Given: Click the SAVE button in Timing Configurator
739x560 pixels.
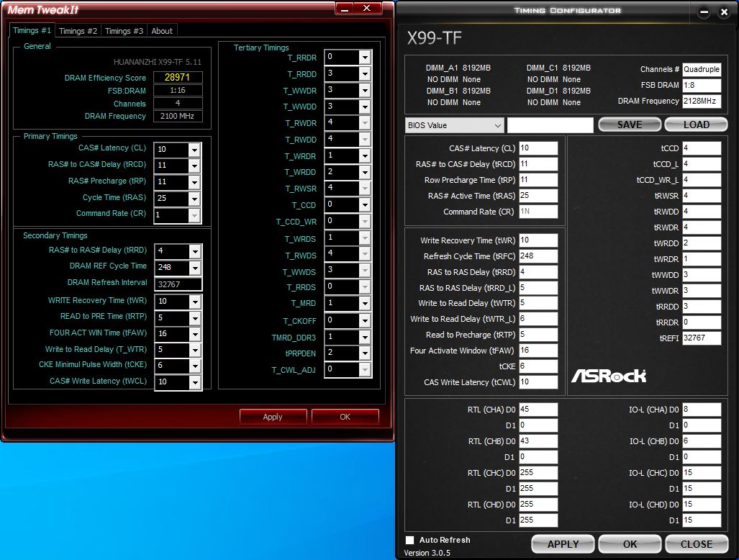Looking at the screenshot, I should (630, 125).
